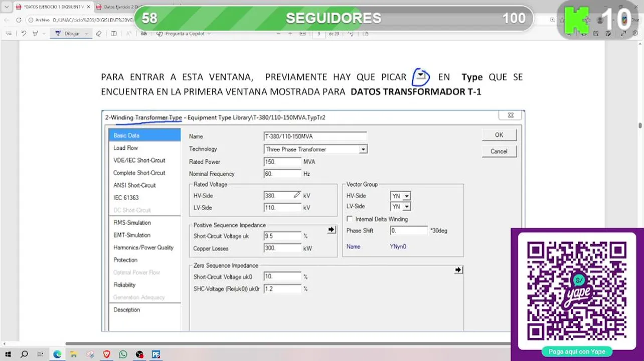Open the Technology dropdown Three Phase Transformer
Screen dimensions: 644x361
tap(315, 149)
